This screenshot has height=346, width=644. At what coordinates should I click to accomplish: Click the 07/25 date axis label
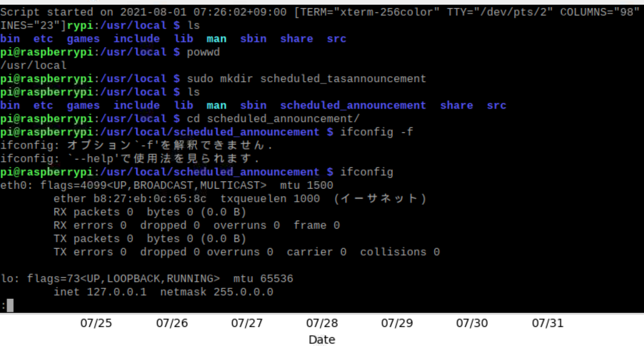tap(97, 323)
